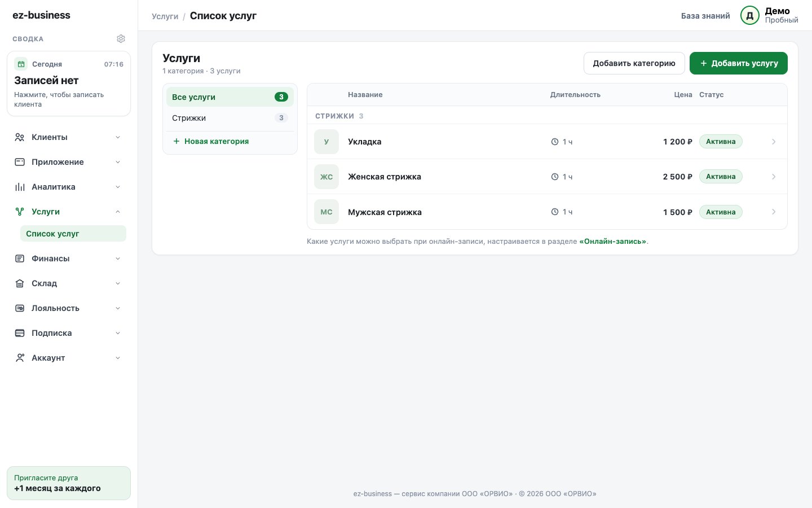This screenshot has width=812, height=508.
Task: Click the Клиенты people icon
Action: [x=20, y=137]
